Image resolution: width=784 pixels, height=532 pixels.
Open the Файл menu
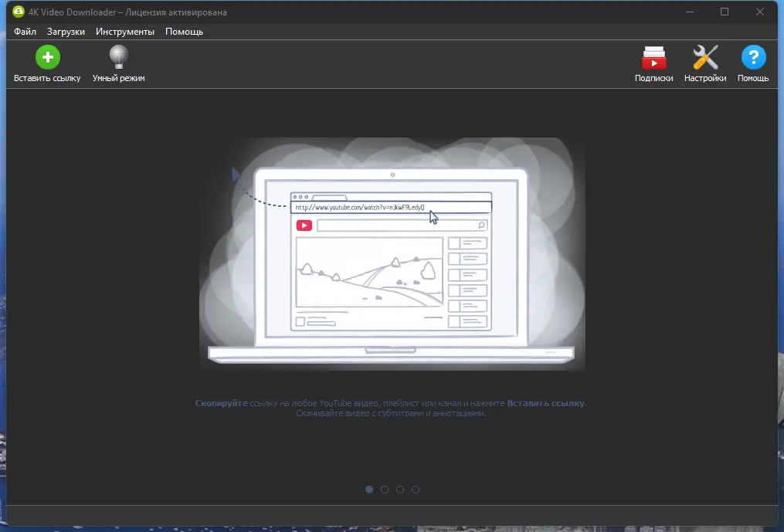click(x=25, y=32)
